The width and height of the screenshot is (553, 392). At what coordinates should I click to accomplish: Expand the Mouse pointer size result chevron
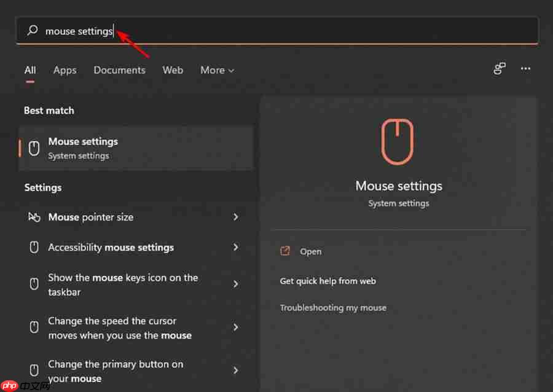[236, 217]
